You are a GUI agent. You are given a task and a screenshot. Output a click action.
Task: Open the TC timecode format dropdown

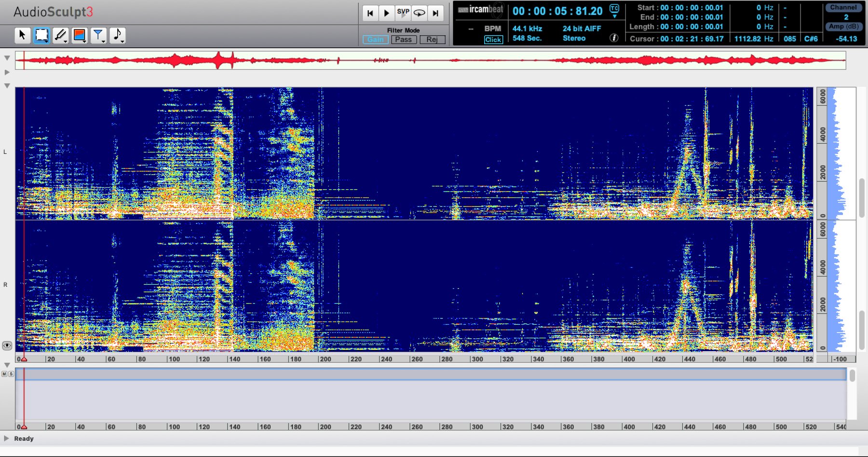[x=614, y=11]
